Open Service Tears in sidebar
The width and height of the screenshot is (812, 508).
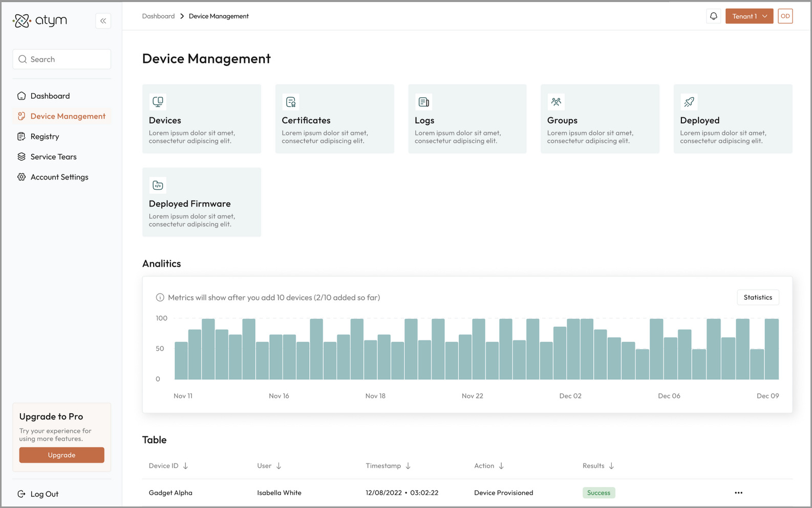53,157
